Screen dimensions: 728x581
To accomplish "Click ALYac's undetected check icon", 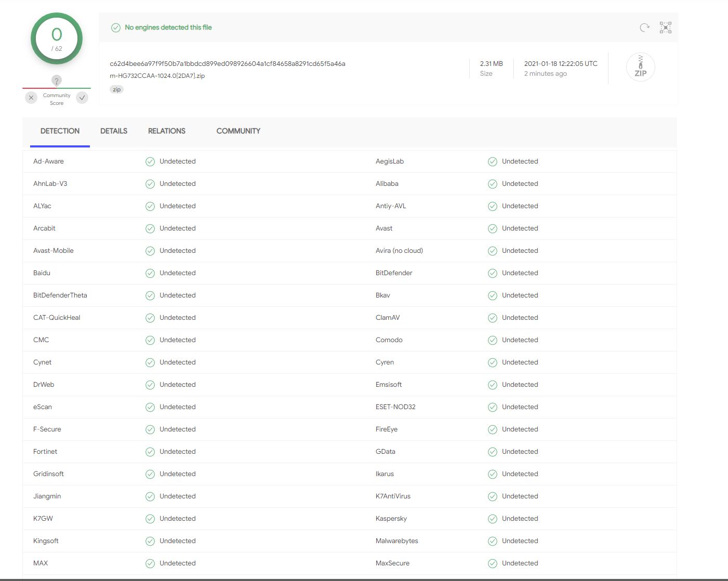I will (150, 206).
